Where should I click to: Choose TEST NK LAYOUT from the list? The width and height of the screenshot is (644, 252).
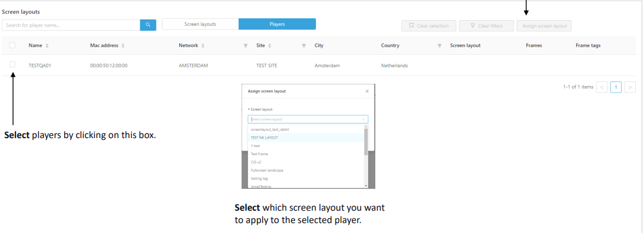[265, 138]
